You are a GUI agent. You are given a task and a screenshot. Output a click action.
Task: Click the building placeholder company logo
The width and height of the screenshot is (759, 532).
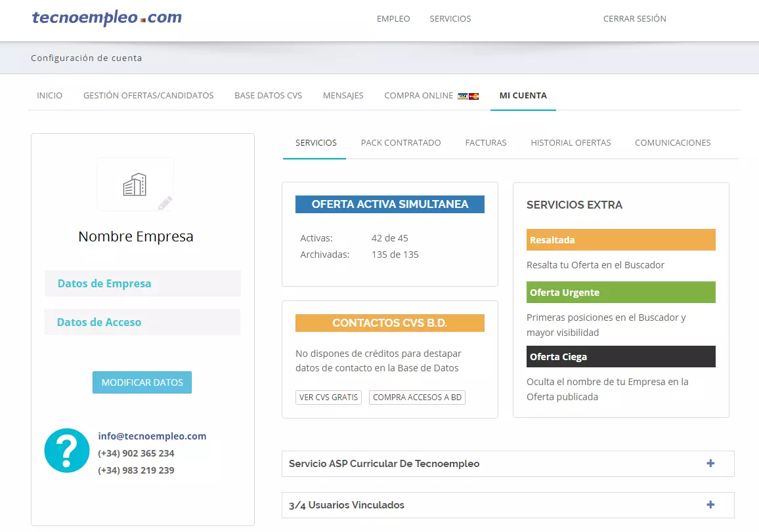135,184
